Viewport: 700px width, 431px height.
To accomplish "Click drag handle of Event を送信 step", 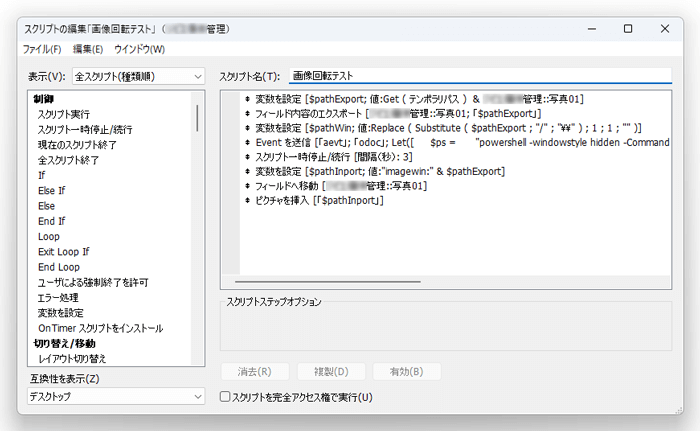I will click(247, 142).
